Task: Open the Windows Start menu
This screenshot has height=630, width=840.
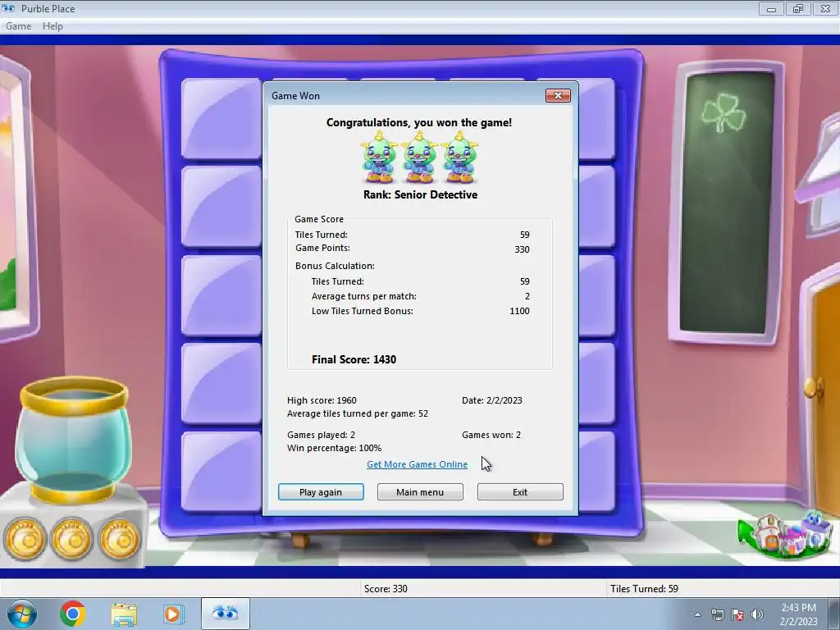Action: (22, 614)
